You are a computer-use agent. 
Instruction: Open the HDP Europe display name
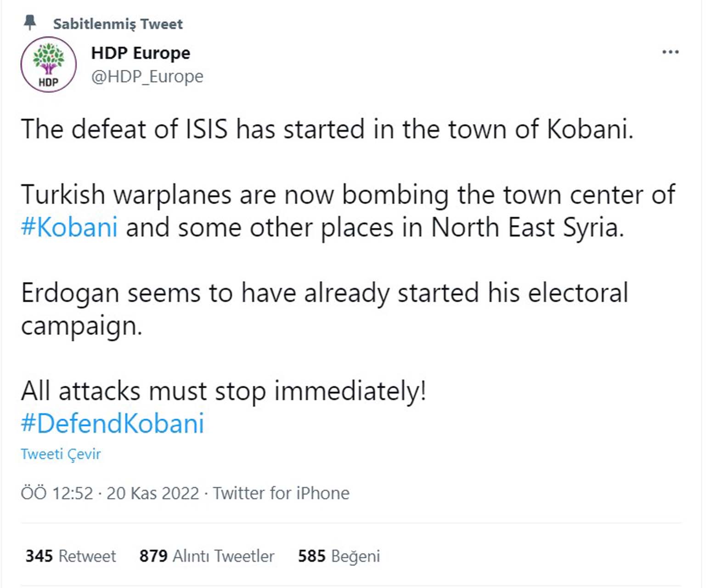(x=141, y=52)
